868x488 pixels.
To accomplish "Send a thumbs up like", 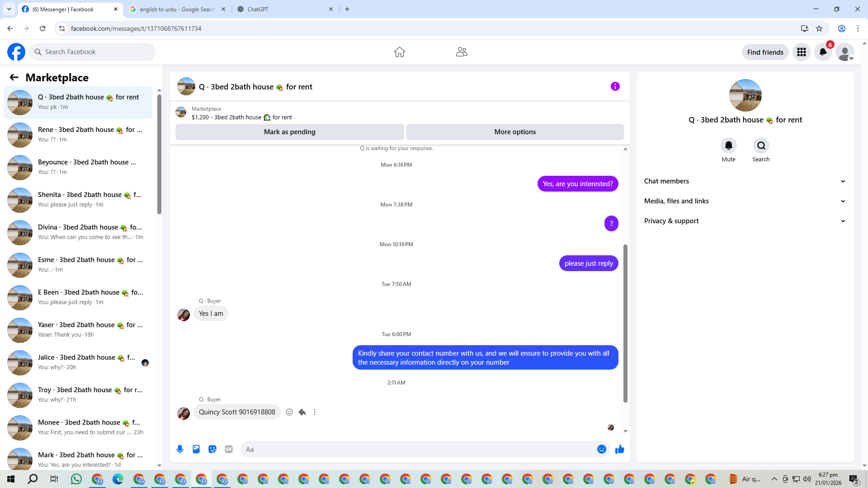I will [619, 449].
